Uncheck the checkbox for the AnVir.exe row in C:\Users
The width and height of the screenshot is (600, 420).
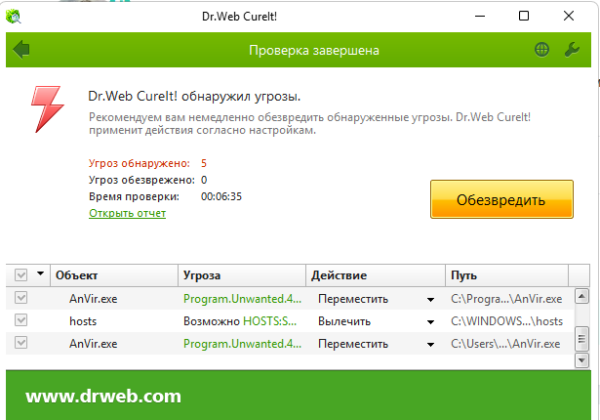coord(21,343)
